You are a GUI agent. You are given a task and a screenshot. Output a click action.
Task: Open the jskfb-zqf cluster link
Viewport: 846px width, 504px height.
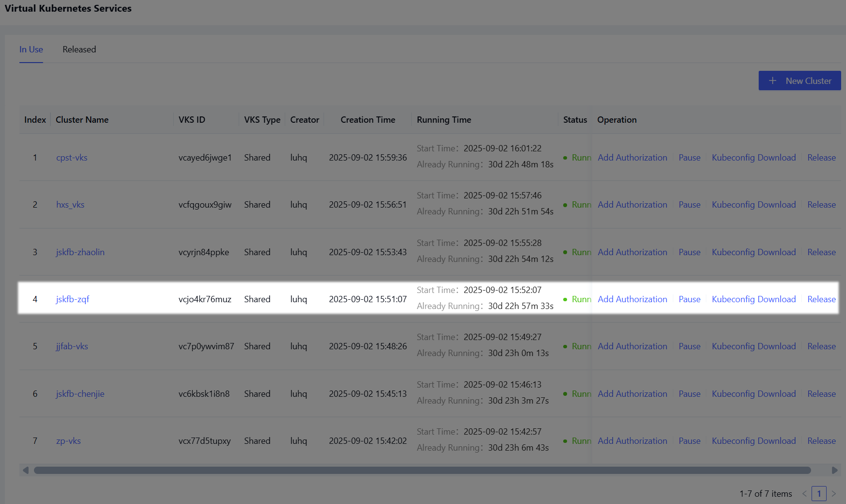[x=73, y=299]
